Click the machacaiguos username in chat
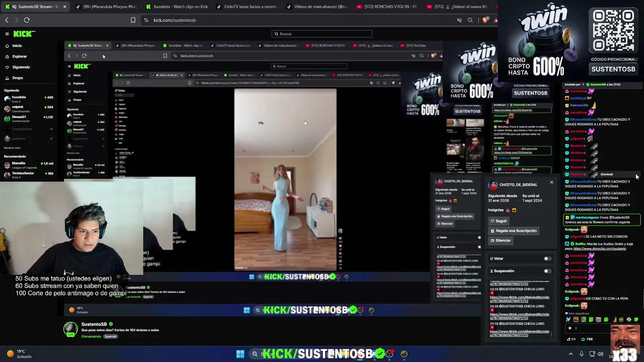The width and height of the screenshot is (644, 362). click(587, 217)
